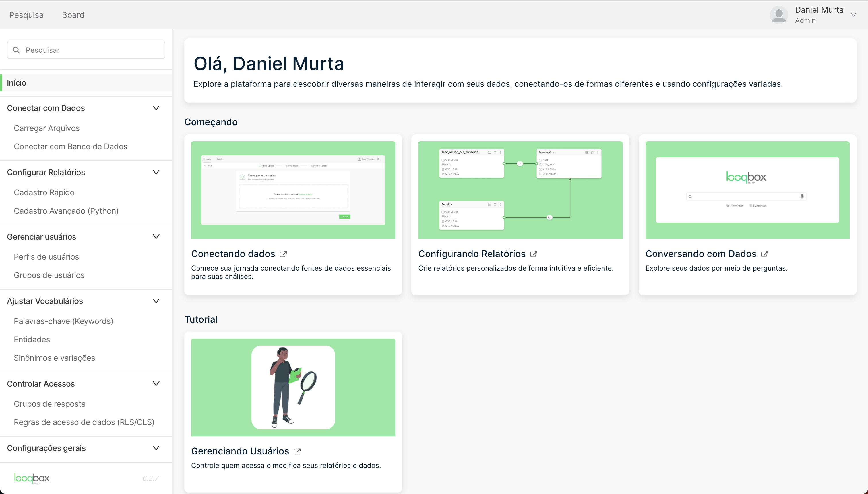Click the looqbox logo in sidebar footer
This screenshot has height=494, width=868.
(x=32, y=478)
